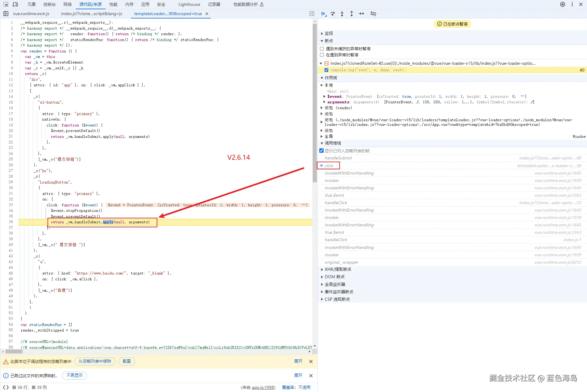This screenshot has width=587, height=392.
Task: Collapse the 调用堆栈 call stack section
Action: click(322, 143)
